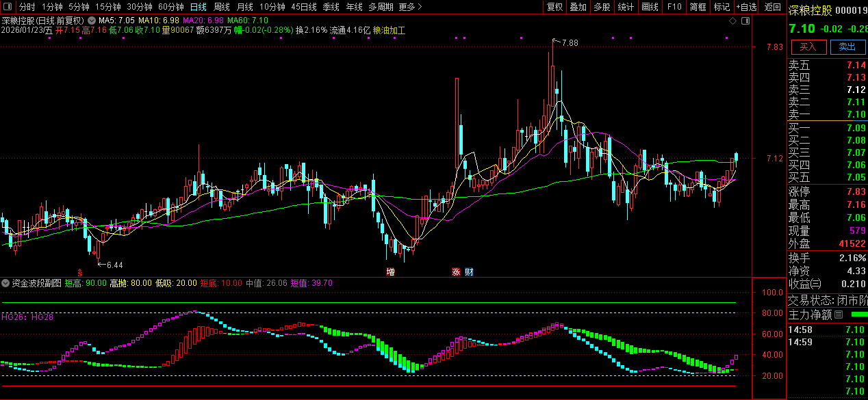Click the blue 财 marker below the chart

coord(469,271)
